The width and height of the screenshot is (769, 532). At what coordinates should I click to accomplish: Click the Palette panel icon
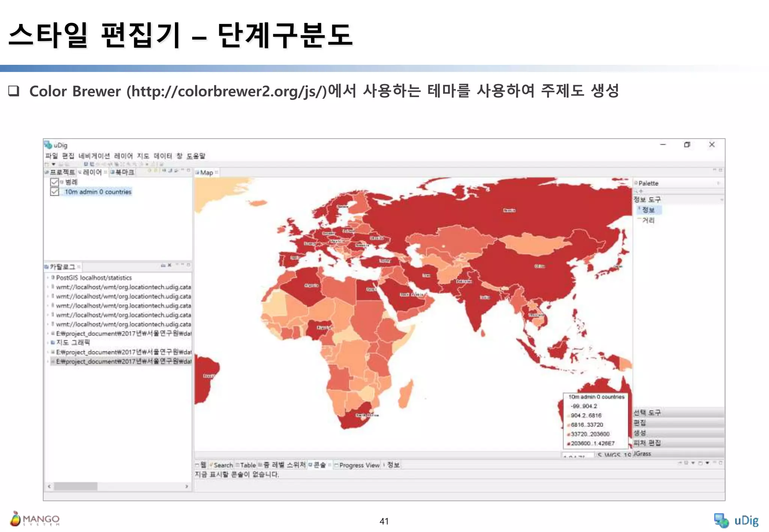pyautogui.click(x=636, y=183)
